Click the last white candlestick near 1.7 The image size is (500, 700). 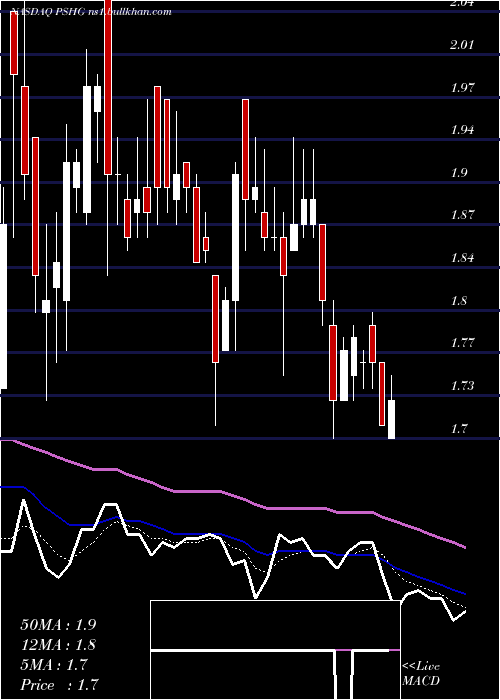tap(392, 419)
